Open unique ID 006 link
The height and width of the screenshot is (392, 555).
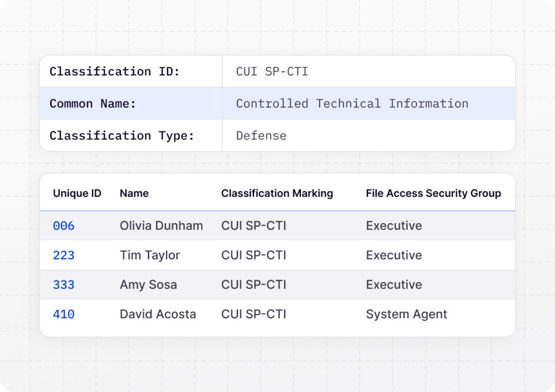tap(63, 226)
